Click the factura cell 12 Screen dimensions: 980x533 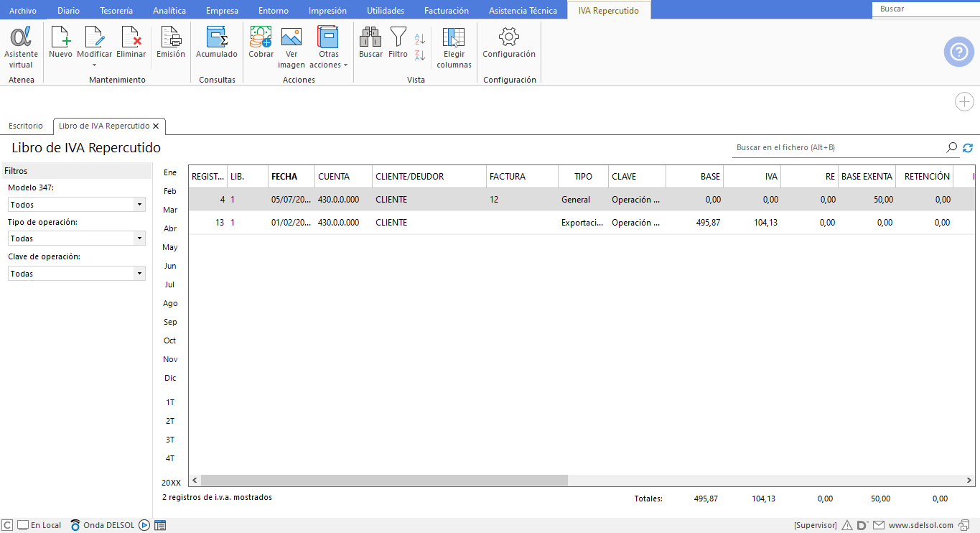[521, 200]
